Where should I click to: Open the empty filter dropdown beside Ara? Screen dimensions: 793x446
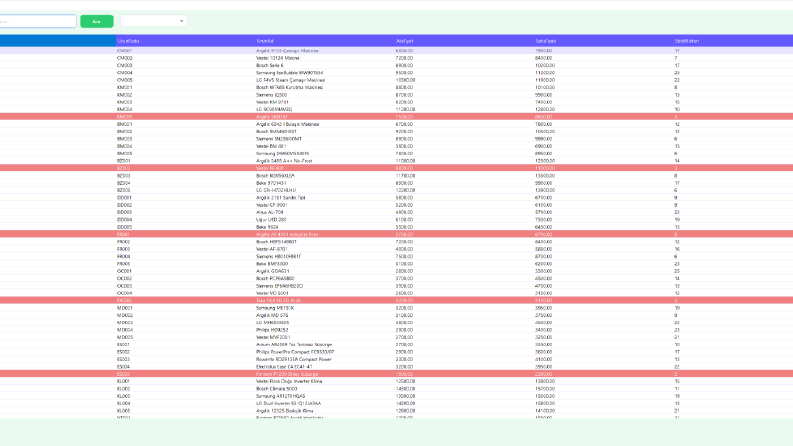(153, 21)
